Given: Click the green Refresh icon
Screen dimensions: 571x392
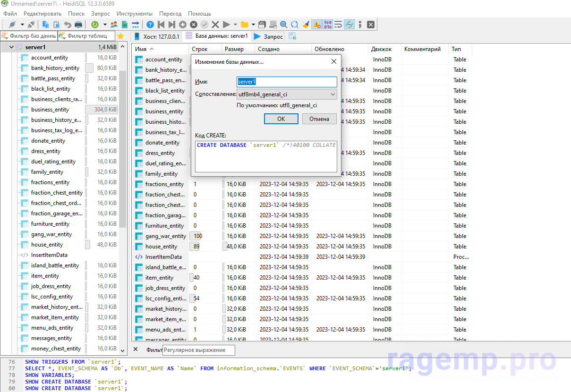Looking at the screenshot, I should tap(95, 25).
